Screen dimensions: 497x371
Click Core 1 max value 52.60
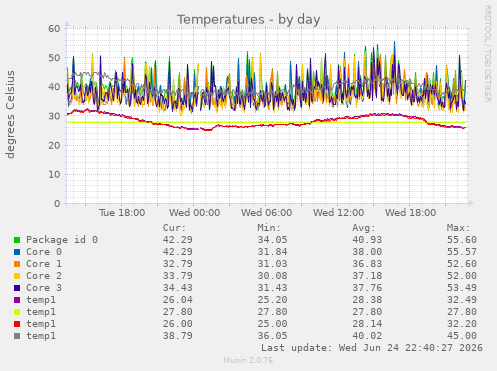point(462,264)
